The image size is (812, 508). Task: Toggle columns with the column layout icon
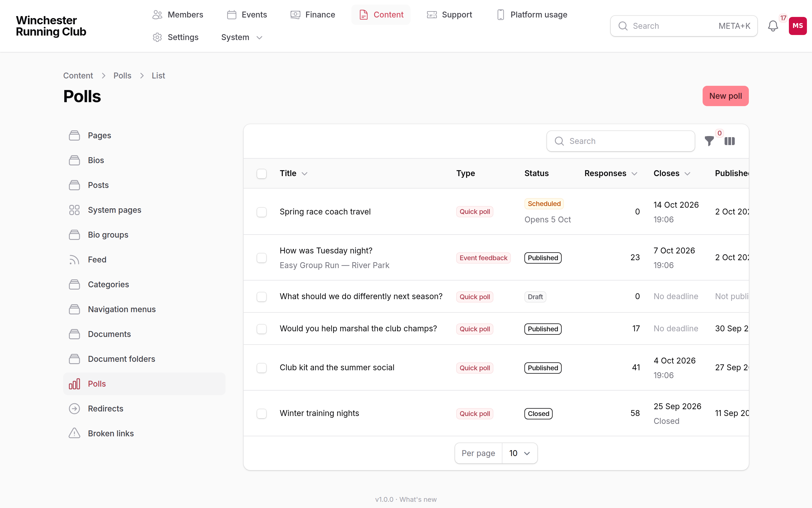click(x=729, y=141)
